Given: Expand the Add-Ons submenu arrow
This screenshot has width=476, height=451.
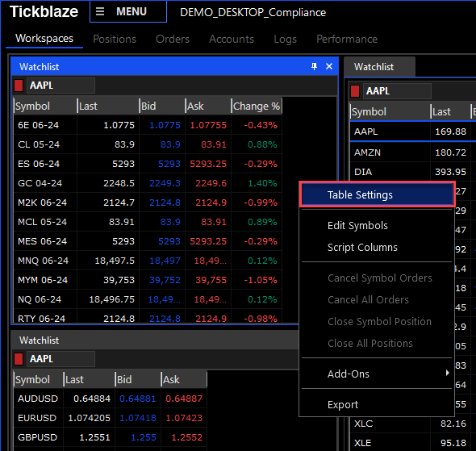Looking at the screenshot, I should (447, 373).
